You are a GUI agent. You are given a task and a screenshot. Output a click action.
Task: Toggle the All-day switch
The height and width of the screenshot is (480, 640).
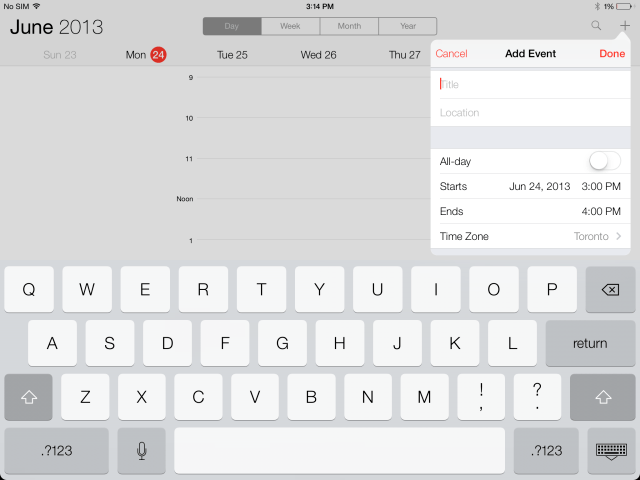(x=604, y=161)
